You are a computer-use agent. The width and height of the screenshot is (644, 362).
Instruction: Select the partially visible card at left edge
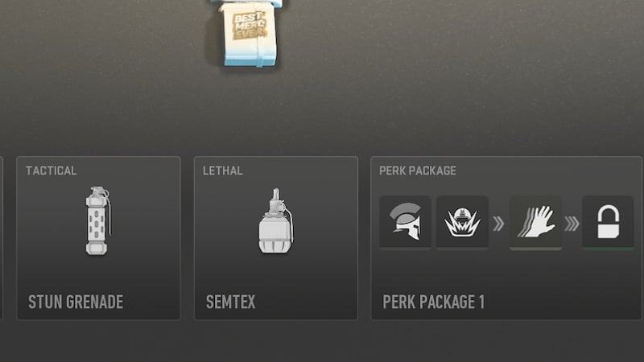(x=2, y=237)
